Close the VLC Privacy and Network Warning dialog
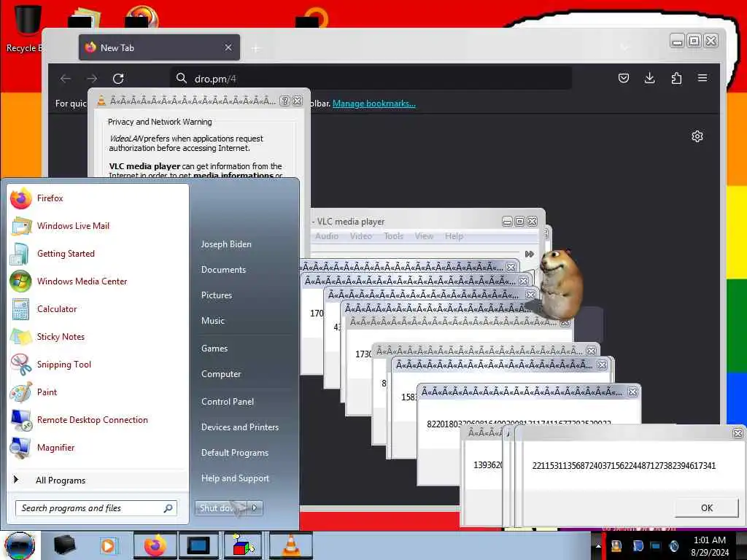The image size is (747, 560). [x=298, y=101]
